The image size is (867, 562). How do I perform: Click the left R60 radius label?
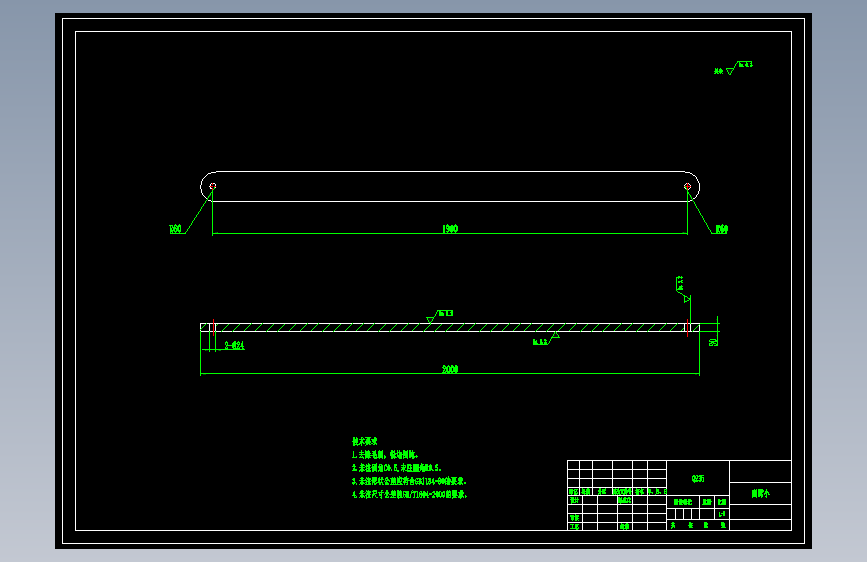point(175,229)
